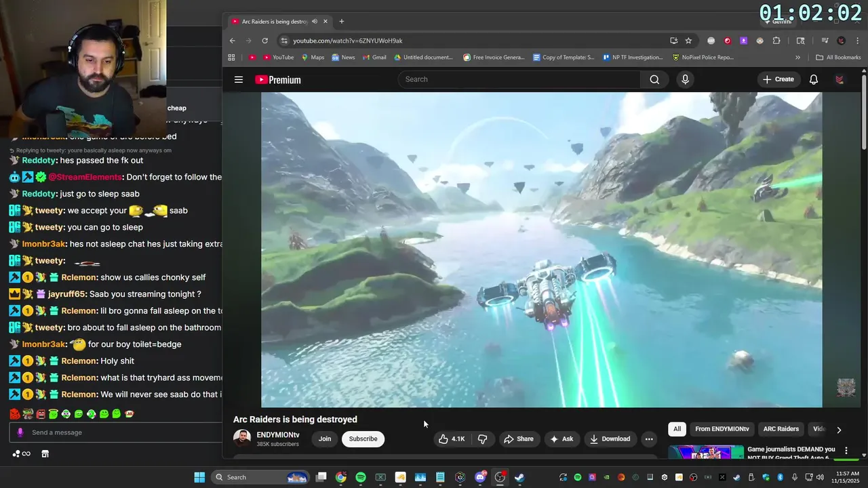Bookmark this page with the star icon
Image resolution: width=868 pixels, height=488 pixels.
tap(688, 41)
